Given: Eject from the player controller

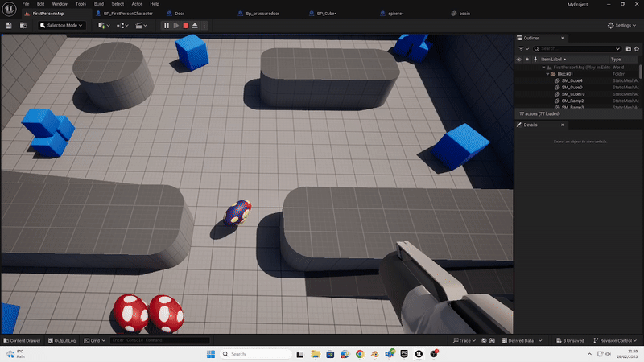Looking at the screenshot, I should click(195, 26).
